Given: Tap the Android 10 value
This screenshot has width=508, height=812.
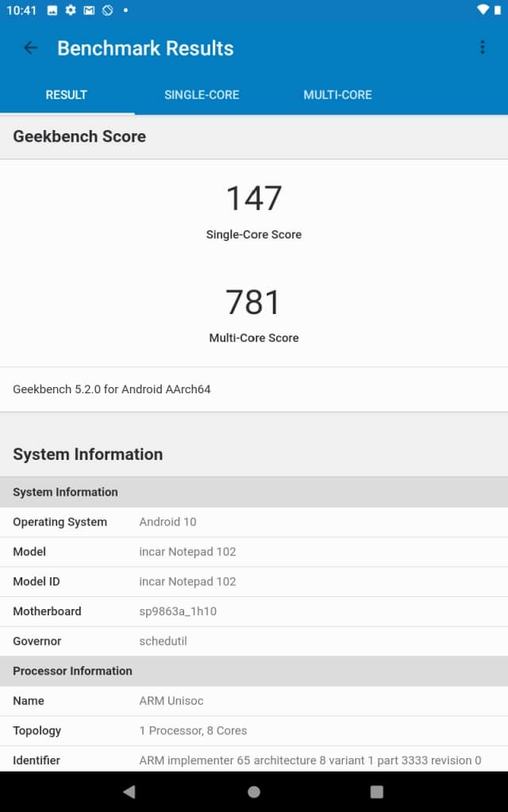Looking at the screenshot, I should pos(167,522).
